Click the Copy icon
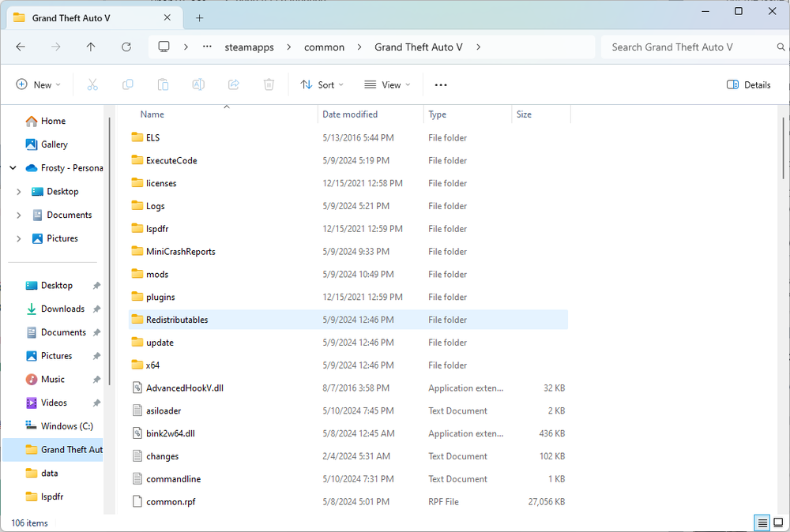This screenshot has height=532, width=790. pyautogui.click(x=127, y=84)
